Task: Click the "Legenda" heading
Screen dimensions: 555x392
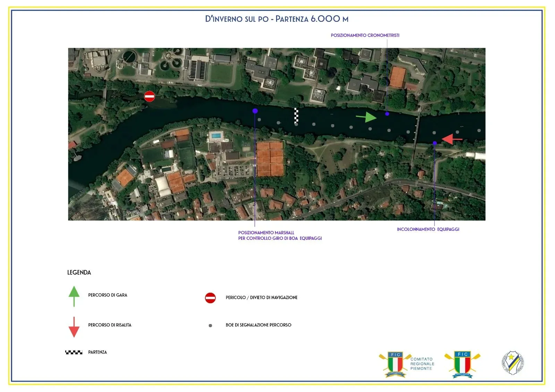Action: coord(79,272)
